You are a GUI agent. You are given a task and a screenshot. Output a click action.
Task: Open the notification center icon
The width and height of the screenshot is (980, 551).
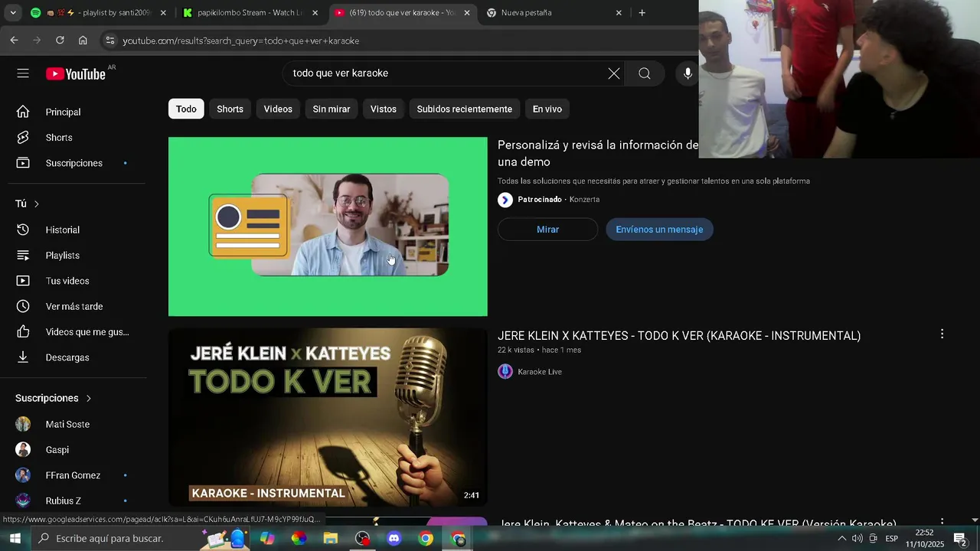coord(960,539)
